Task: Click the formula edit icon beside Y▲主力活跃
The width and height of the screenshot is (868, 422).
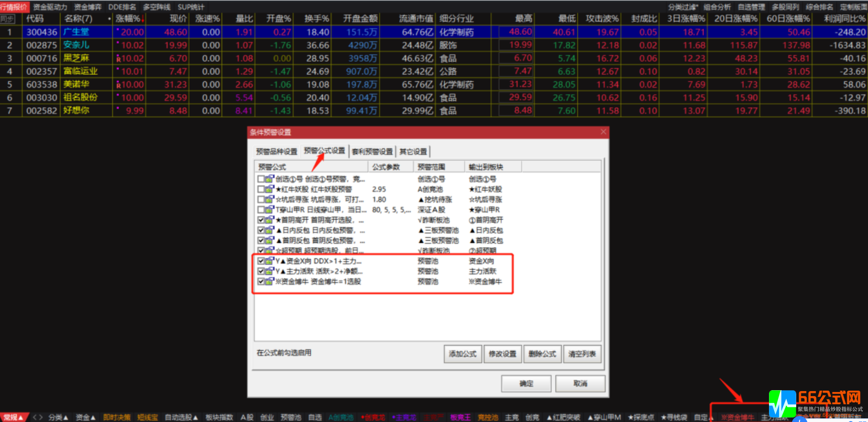Action: (x=268, y=271)
